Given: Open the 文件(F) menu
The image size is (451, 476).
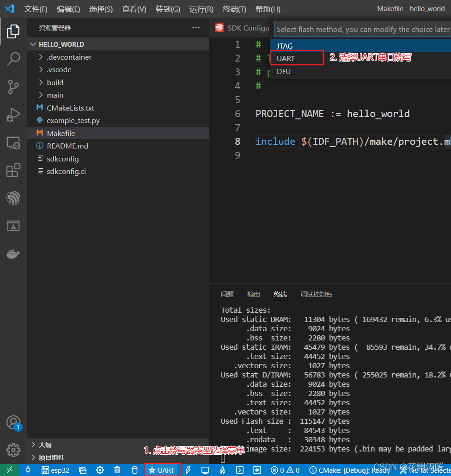Looking at the screenshot, I should point(36,9).
